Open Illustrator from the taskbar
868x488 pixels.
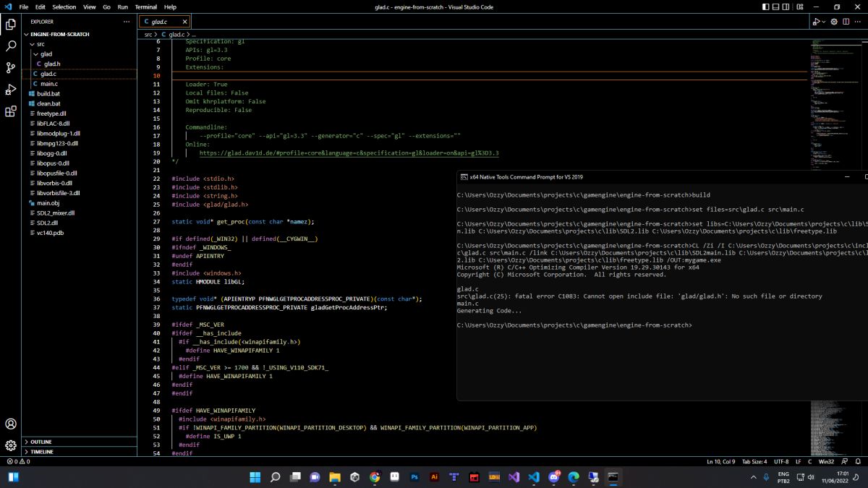[x=434, y=477]
